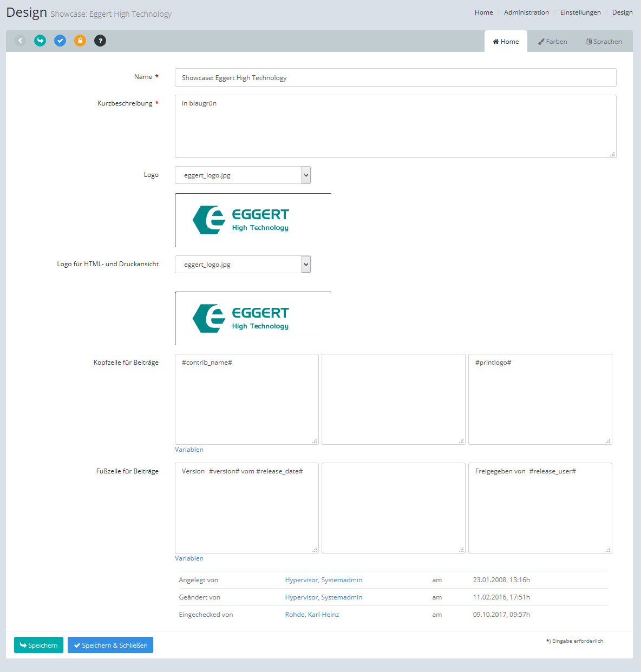Open Variablen link below Kopfzeile fields
The image size is (641, 672).
(x=189, y=450)
